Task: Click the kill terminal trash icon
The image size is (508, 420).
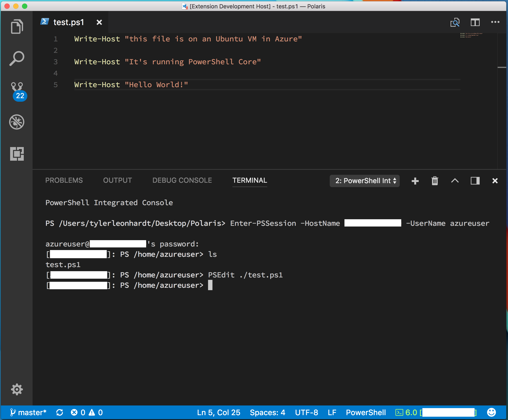Action: (x=434, y=180)
